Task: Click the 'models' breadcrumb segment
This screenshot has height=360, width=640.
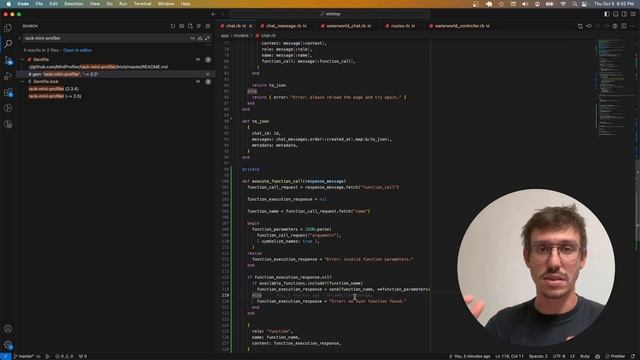Action: pyautogui.click(x=241, y=36)
